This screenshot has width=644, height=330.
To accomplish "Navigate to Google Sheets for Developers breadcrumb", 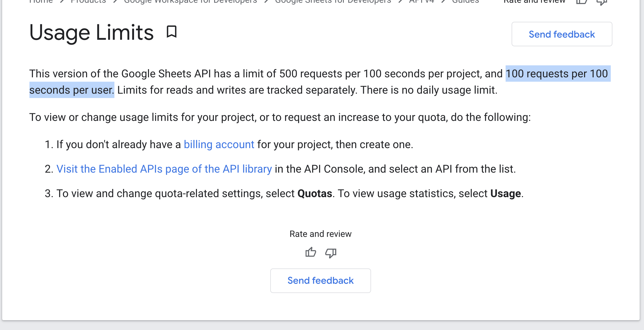I will click(333, 1).
